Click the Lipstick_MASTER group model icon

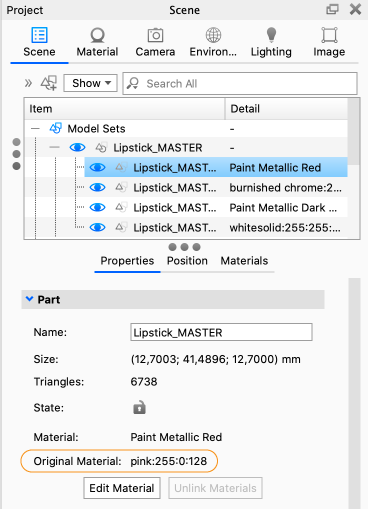101,147
